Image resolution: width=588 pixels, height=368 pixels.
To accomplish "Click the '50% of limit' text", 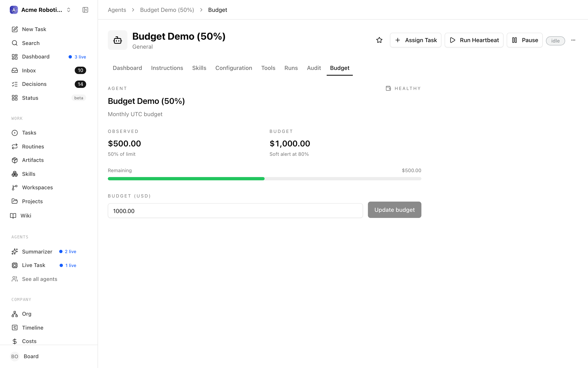I will (x=121, y=154).
